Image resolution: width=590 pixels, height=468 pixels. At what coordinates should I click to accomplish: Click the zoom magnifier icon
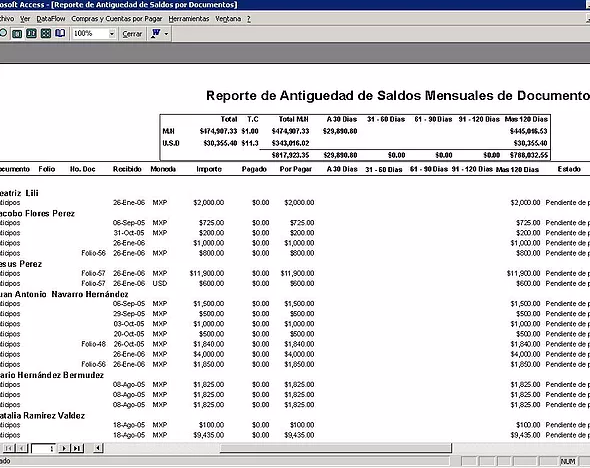click(x=3, y=33)
